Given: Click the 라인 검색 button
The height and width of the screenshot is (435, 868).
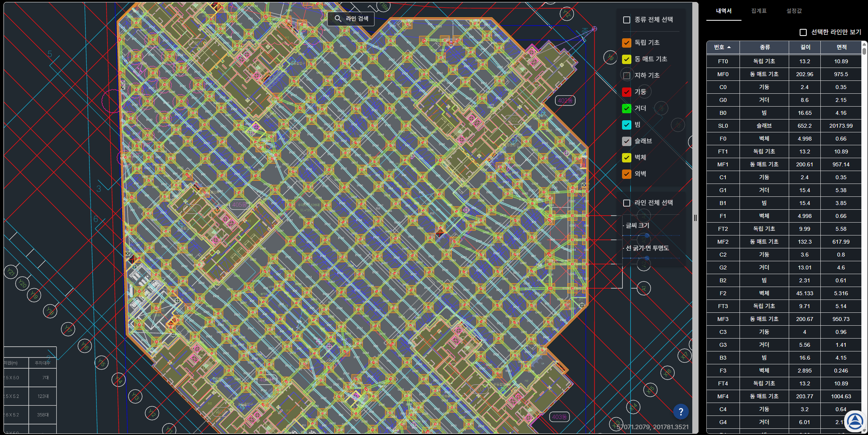Looking at the screenshot, I should pos(351,18).
